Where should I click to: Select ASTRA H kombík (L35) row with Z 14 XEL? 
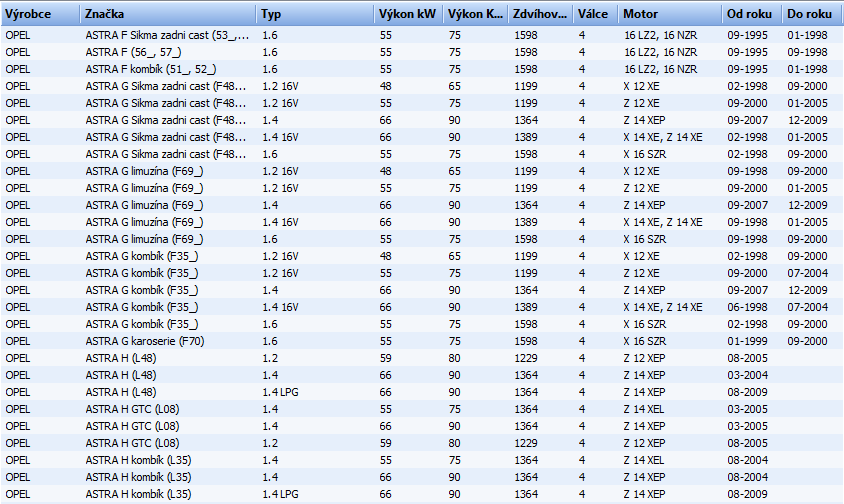point(422,460)
